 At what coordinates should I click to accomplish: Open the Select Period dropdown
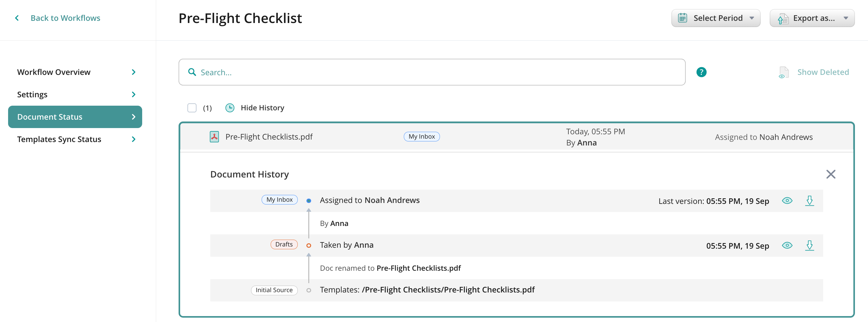point(715,18)
